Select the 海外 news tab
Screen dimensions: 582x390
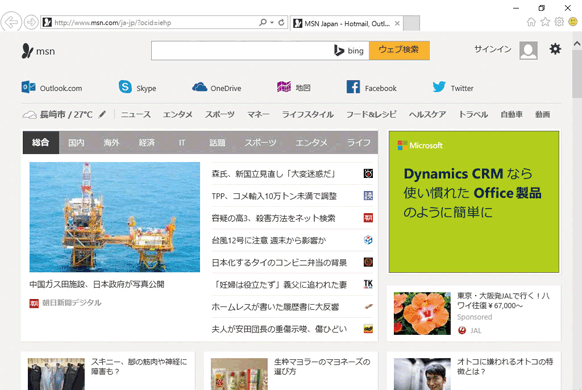coord(111,142)
